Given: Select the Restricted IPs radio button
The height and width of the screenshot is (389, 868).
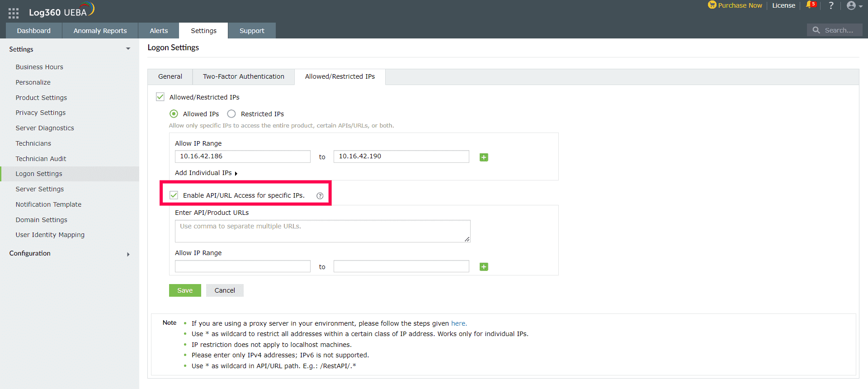Looking at the screenshot, I should pos(231,114).
